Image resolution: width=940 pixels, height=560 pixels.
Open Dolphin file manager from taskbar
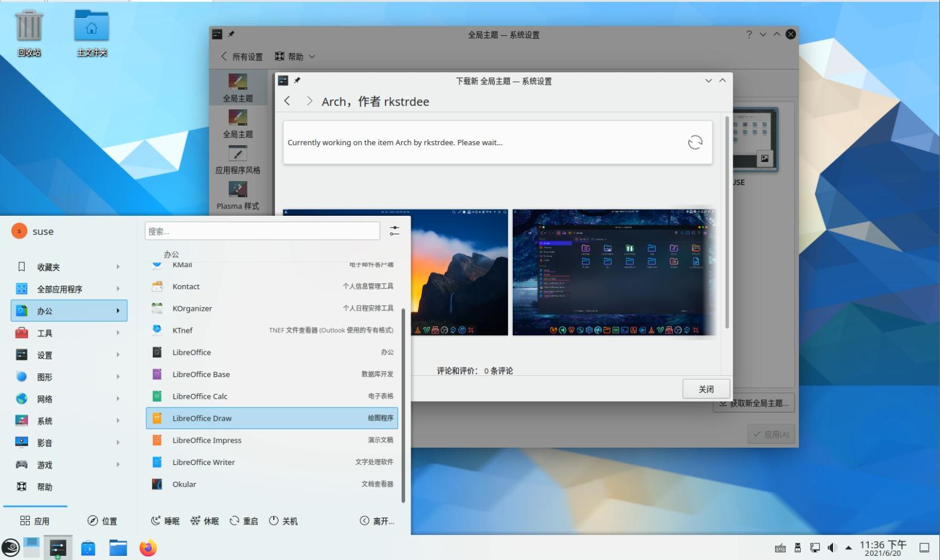point(118,547)
